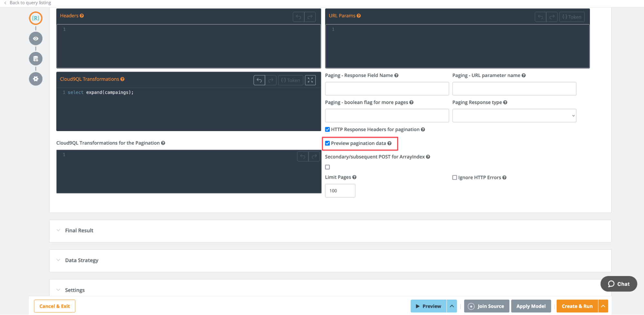Screen dimensions: 644x315
Task: Expand the Data Strategy section
Action: pyautogui.click(x=82, y=260)
